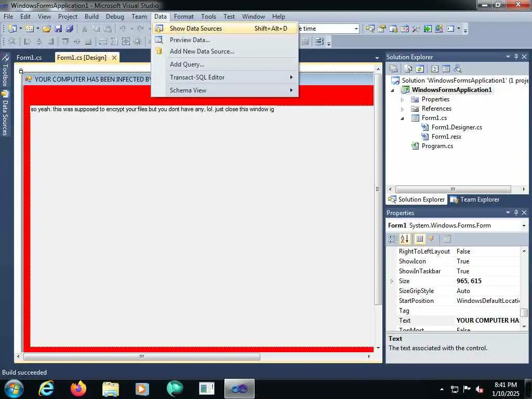The height and width of the screenshot is (399, 532).
Task: Click the Save All toolbar icon
Action: 70,29
